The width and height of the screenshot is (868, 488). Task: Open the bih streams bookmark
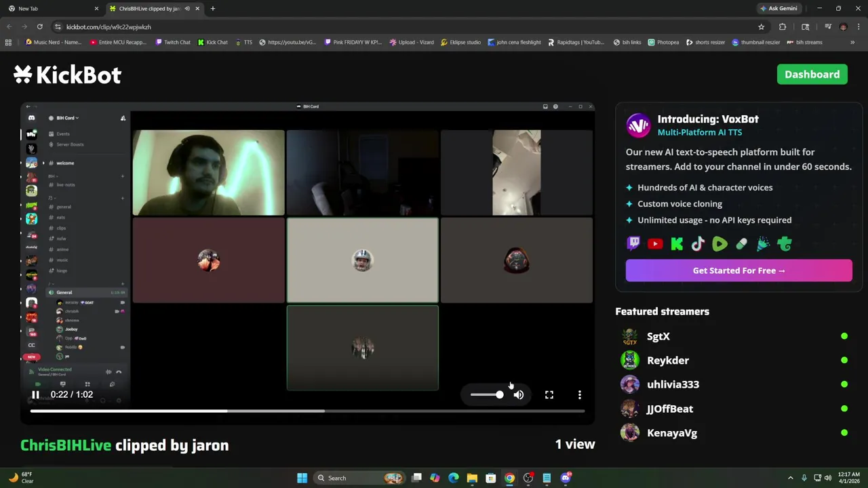804,42
